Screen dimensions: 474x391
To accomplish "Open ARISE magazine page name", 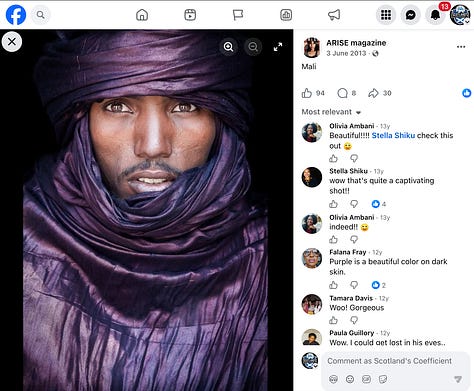I will pos(356,43).
